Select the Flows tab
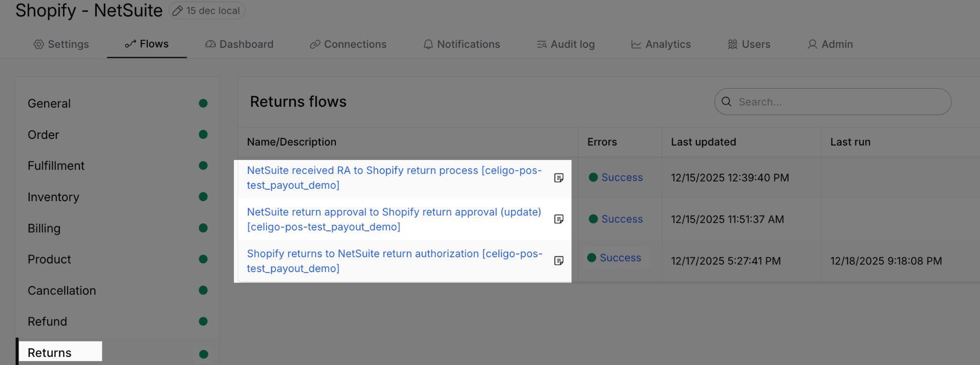This screenshot has height=365, width=980. point(147,44)
